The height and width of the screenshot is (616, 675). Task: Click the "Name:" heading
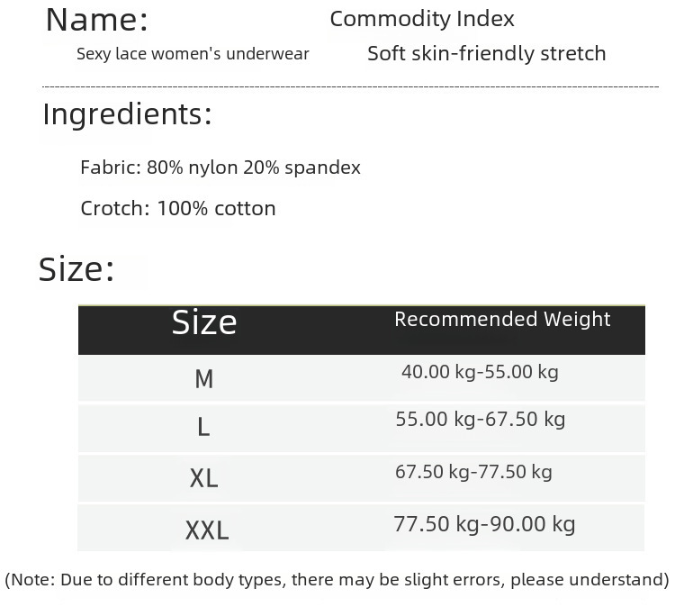click(97, 20)
